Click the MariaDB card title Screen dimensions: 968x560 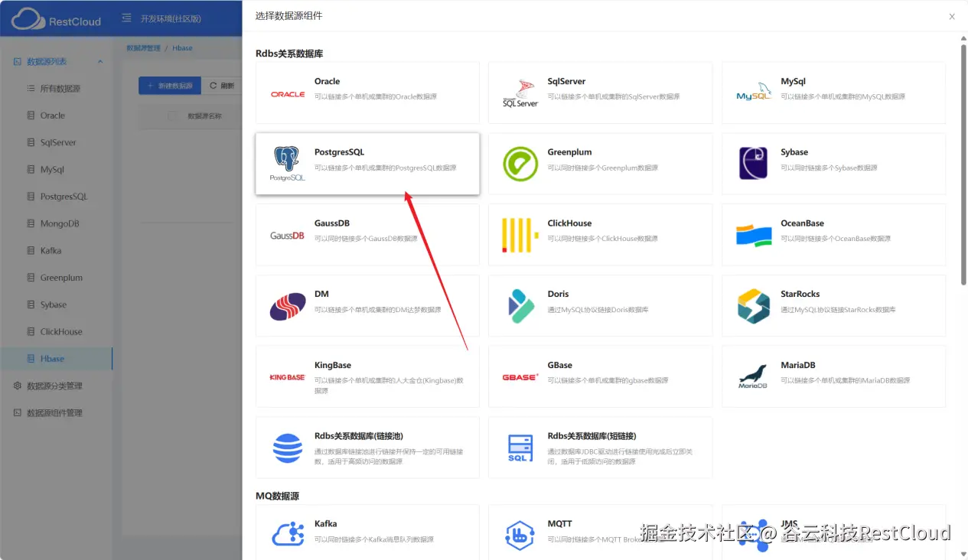tap(798, 365)
